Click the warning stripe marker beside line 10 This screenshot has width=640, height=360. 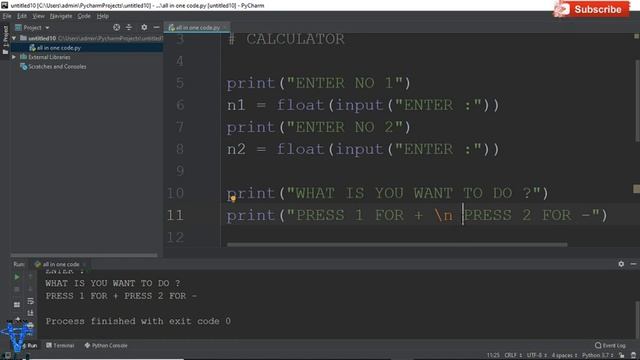(x=636, y=189)
